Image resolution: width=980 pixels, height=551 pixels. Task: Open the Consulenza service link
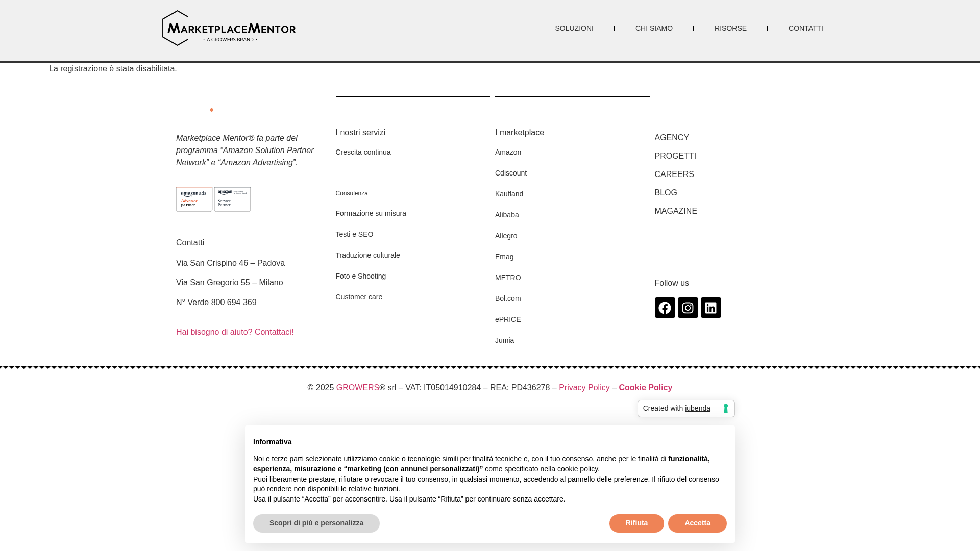[352, 193]
